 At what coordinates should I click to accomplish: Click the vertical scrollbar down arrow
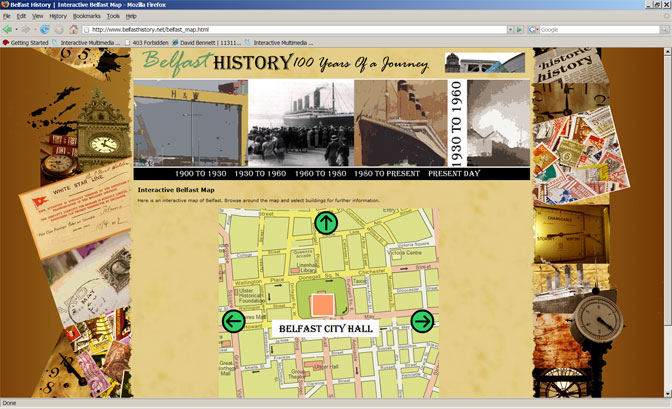tap(668, 394)
